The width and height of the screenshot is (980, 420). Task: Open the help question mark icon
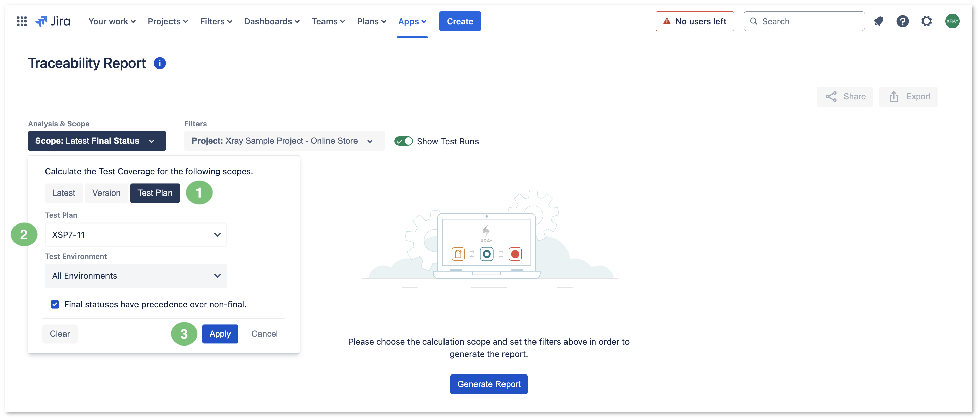pos(902,21)
